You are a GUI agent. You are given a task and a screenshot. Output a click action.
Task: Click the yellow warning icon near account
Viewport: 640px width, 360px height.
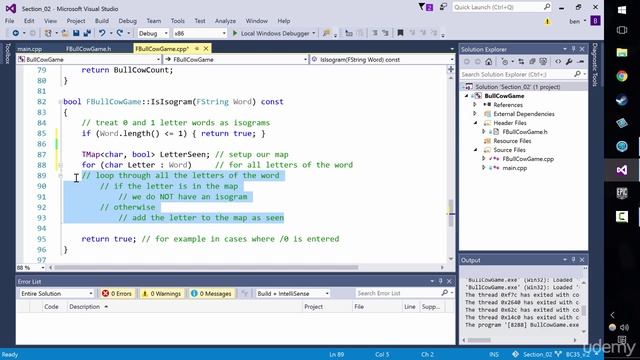pos(547,21)
